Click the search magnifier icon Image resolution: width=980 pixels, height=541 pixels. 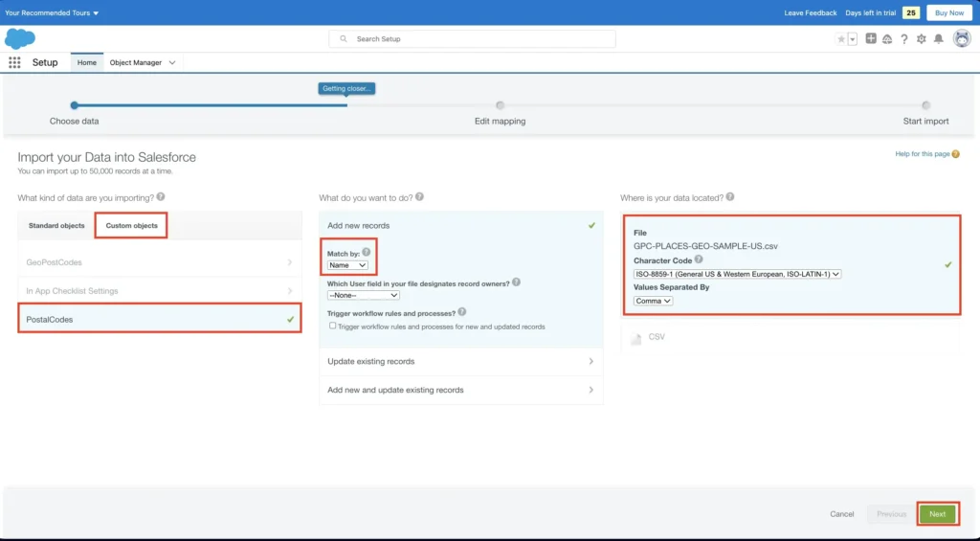pyautogui.click(x=344, y=38)
